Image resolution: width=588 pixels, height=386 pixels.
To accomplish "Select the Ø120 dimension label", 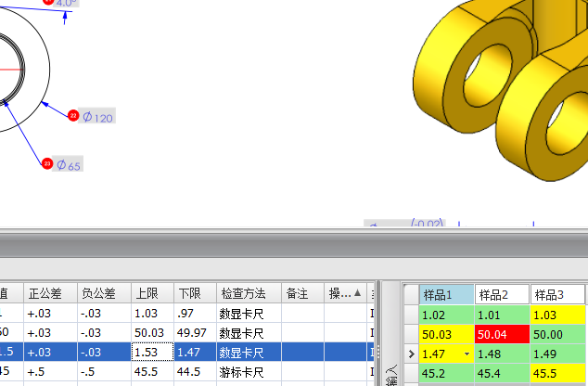I will click(98, 117).
